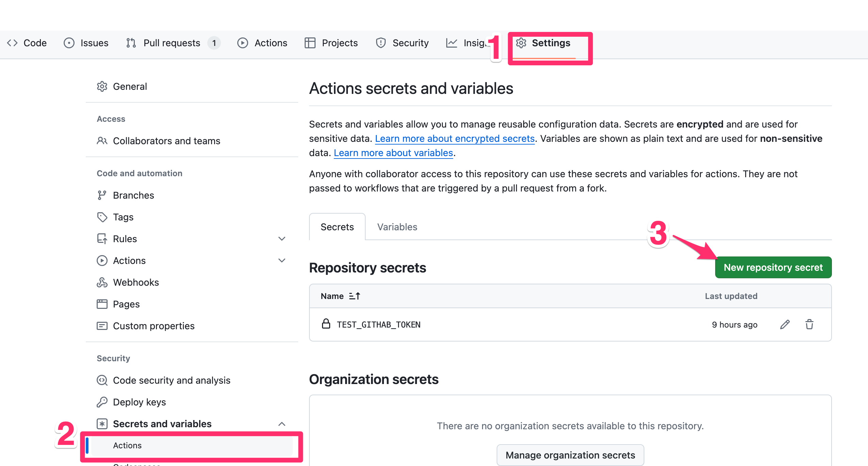The image size is (868, 466).
Task: Click the Manage organization secrets button
Action: [570, 455]
